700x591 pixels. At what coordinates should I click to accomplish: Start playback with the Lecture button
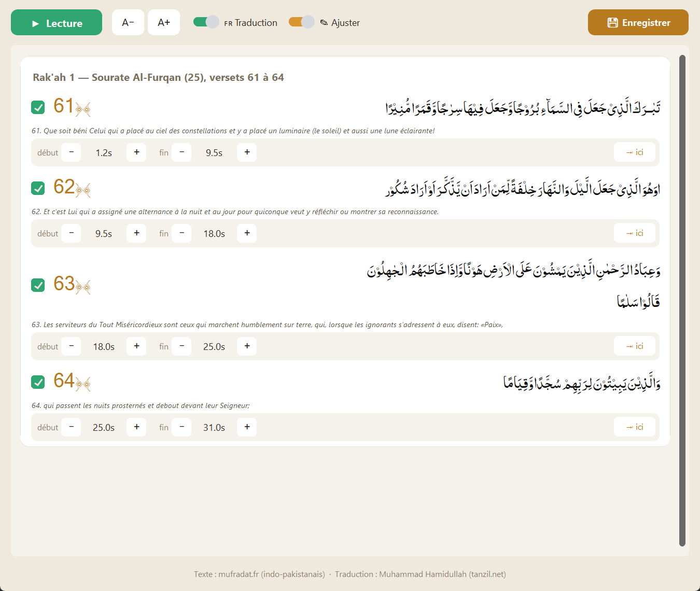pos(57,22)
